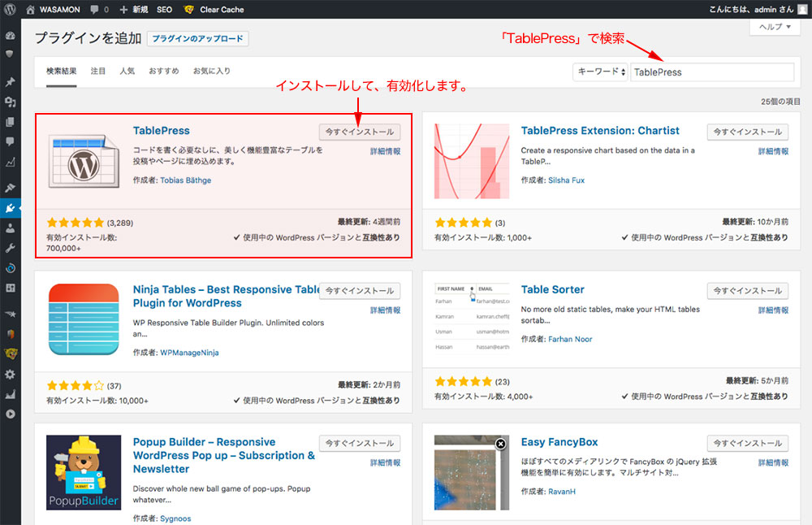Open the Pages sidebar icon
Screen dimensions: 812x525
(10, 122)
